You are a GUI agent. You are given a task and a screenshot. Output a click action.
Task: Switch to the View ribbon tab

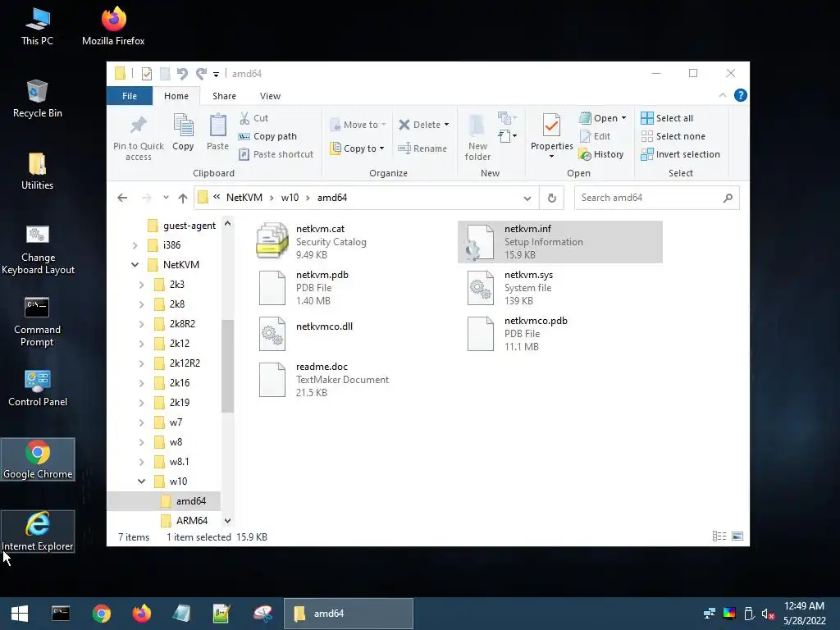click(270, 96)
